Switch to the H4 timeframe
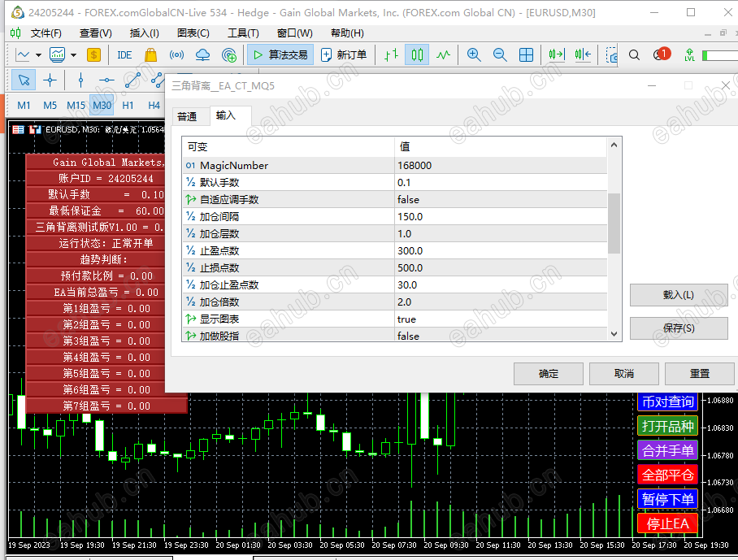 [x=154, y=106]
